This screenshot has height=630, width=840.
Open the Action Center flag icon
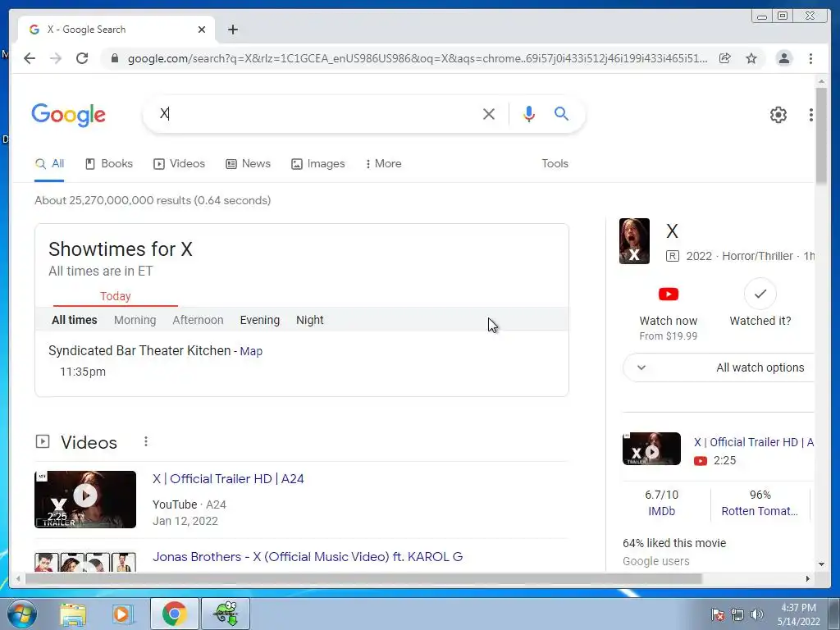717,614
